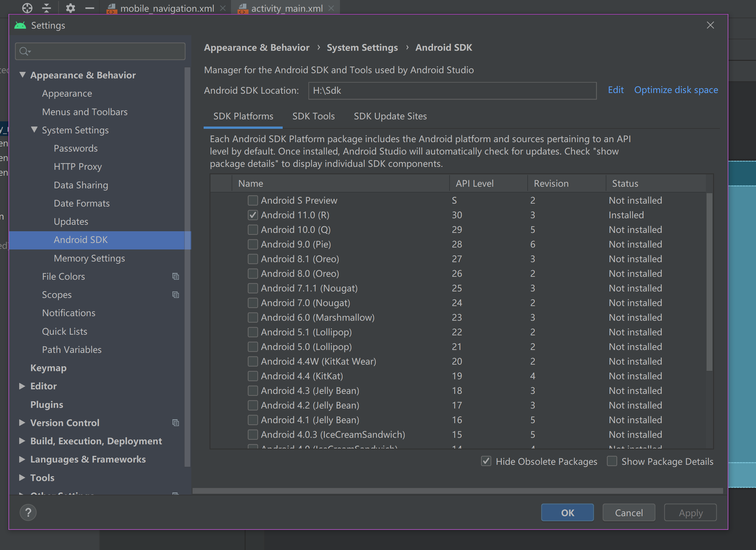Open the SDK Update Sites tab
The image size is (756, 550).
[x=390, y=116]
